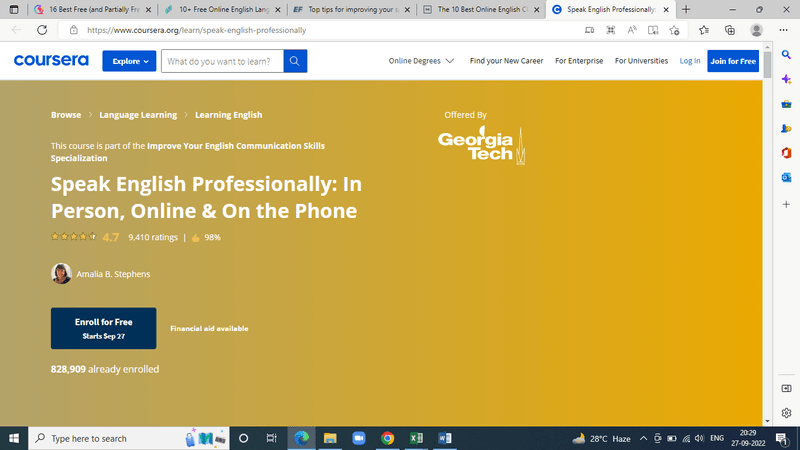Click the back arrow in the browser toolbar

point(16,30)
